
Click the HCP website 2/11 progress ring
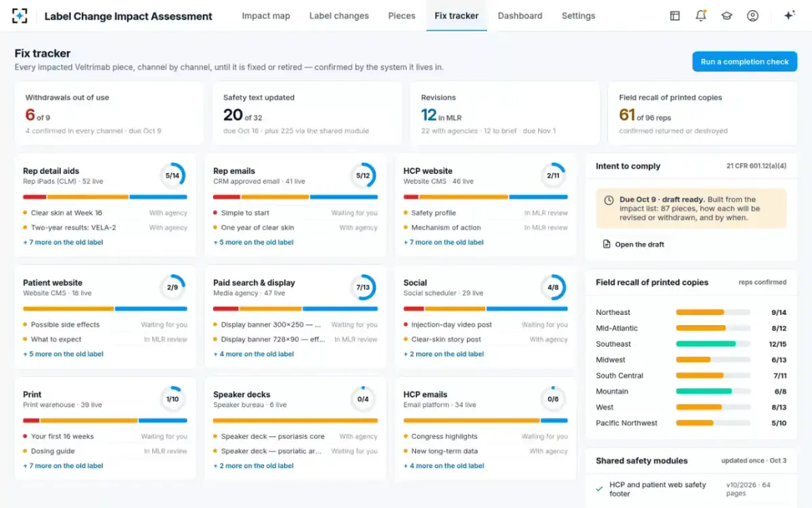[554, 175]
